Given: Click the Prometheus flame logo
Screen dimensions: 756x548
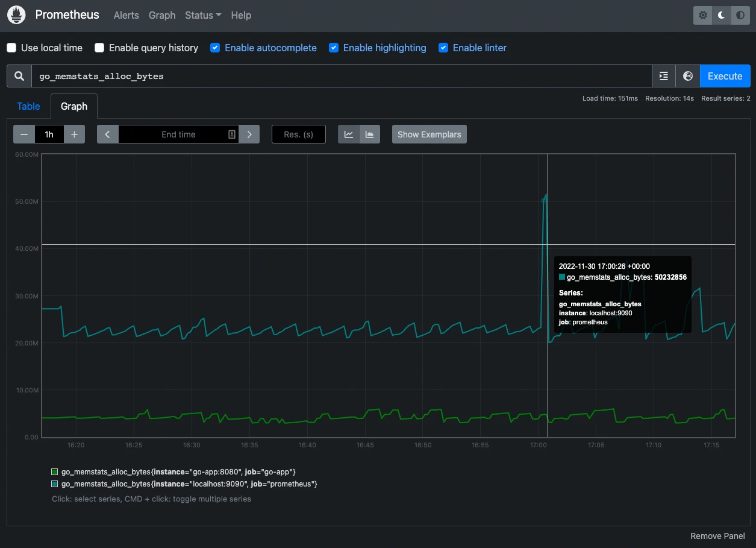Looking at the screenshot, I should [x=16, y=15].
